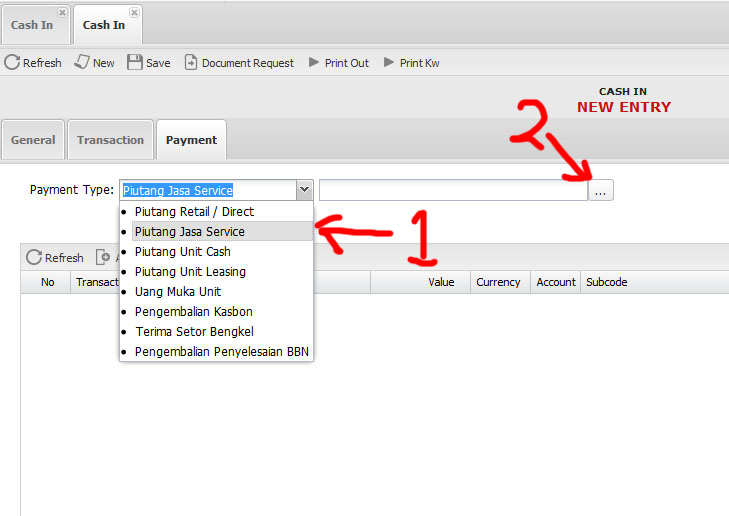The height and width of the screenshot is (516, 729).
Task: Click the grid Refresh icon below Payment Type
Action: coord(34,258)
